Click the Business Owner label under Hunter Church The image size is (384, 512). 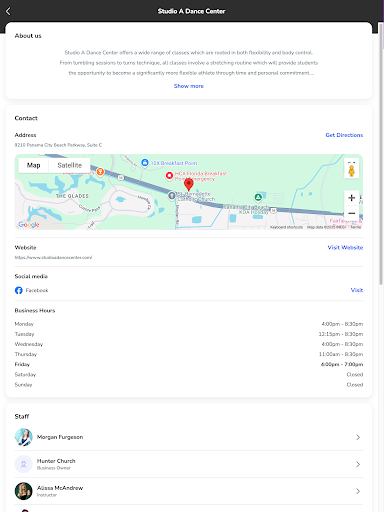point(54,468)
